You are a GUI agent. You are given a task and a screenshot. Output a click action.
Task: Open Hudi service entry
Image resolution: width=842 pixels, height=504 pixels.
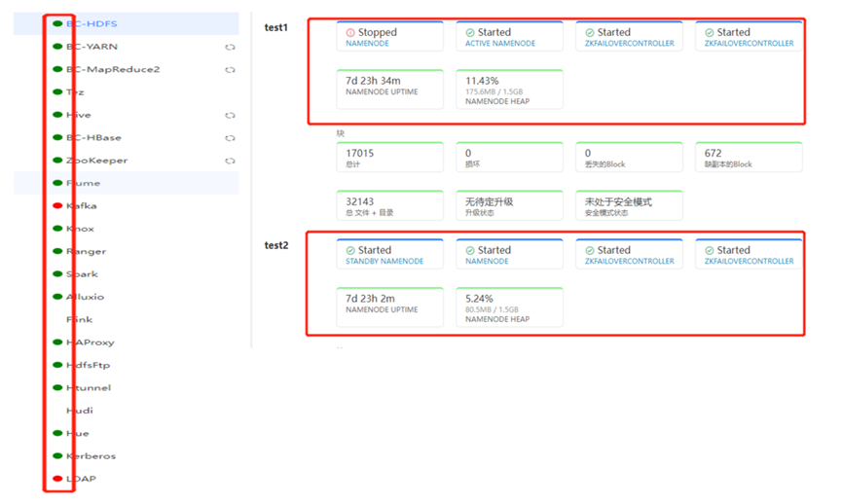pos(80,411)
